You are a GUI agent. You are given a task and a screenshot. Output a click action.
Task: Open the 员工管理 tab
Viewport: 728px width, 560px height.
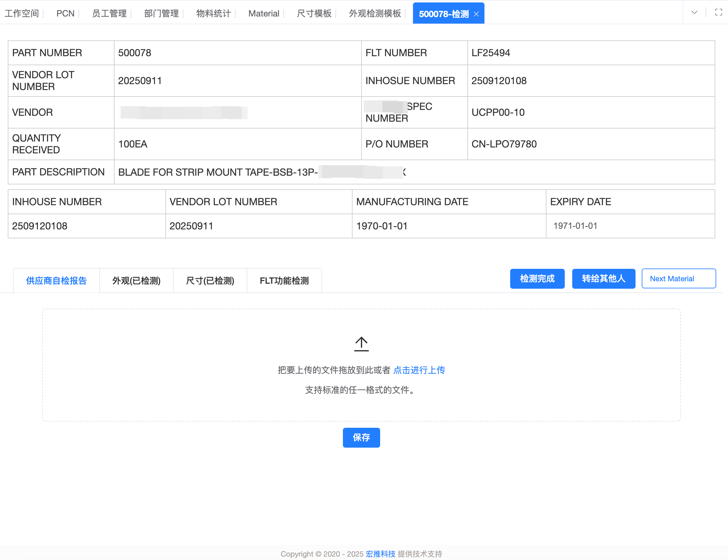click(x=109, y=13)
